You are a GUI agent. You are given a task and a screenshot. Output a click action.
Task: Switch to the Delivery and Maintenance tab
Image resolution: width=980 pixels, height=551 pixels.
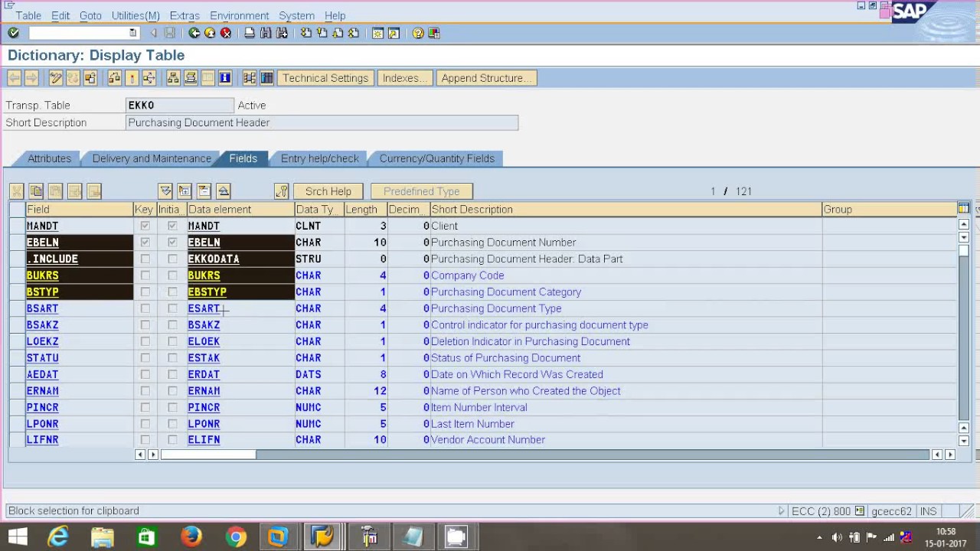[152, 158]
